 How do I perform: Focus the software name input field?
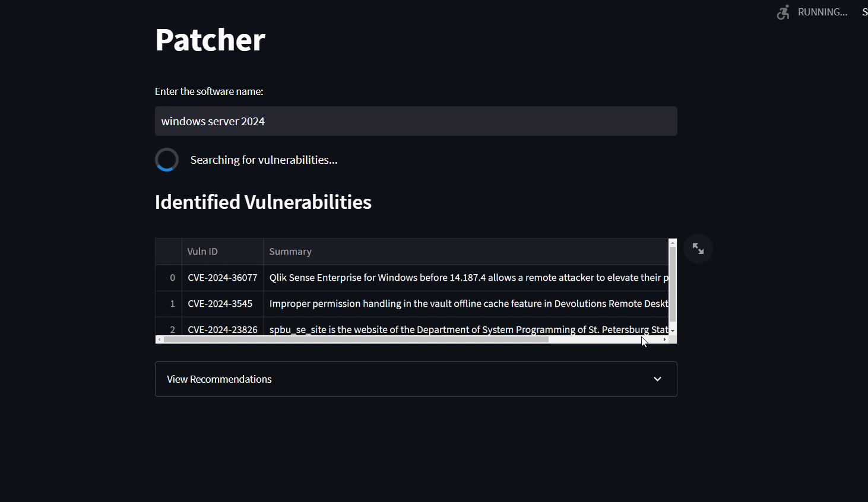pyautogui.click(x=416, y=121)
